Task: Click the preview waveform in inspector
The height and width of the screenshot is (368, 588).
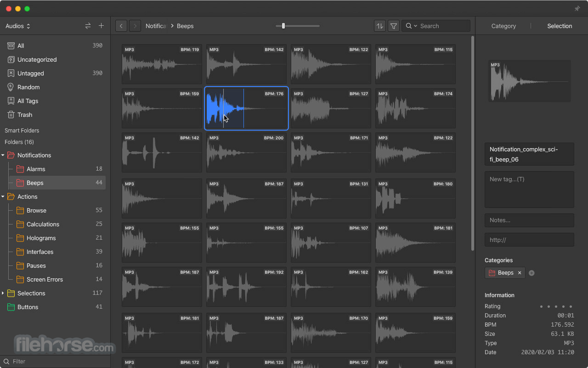Action: [x=529, y=81]
